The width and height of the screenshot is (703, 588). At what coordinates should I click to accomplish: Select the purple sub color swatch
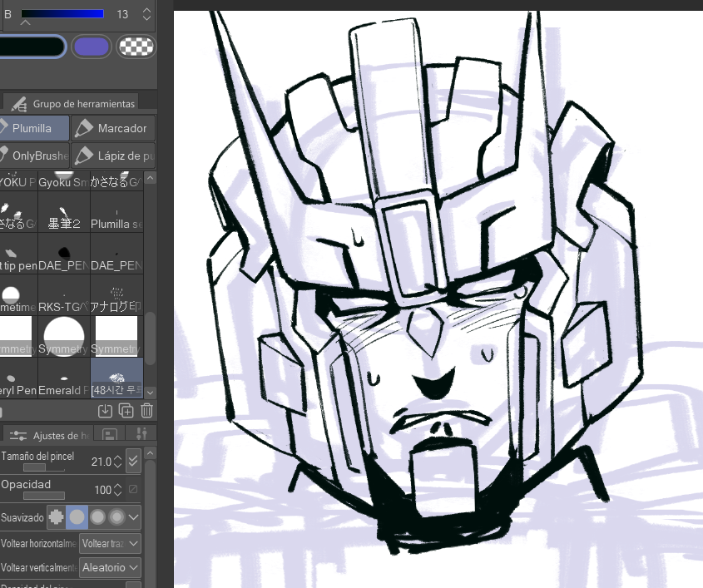tap(91, 47)
